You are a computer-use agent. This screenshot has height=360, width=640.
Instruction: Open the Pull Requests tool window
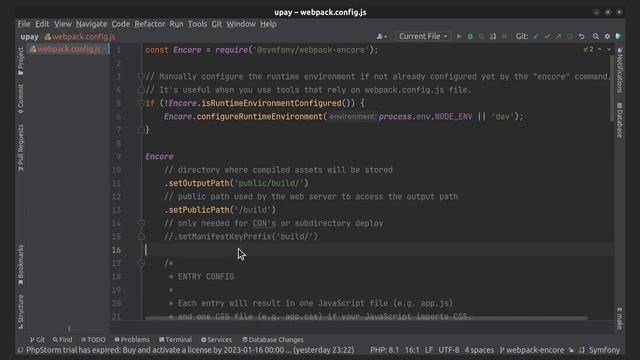click(21, 148)
